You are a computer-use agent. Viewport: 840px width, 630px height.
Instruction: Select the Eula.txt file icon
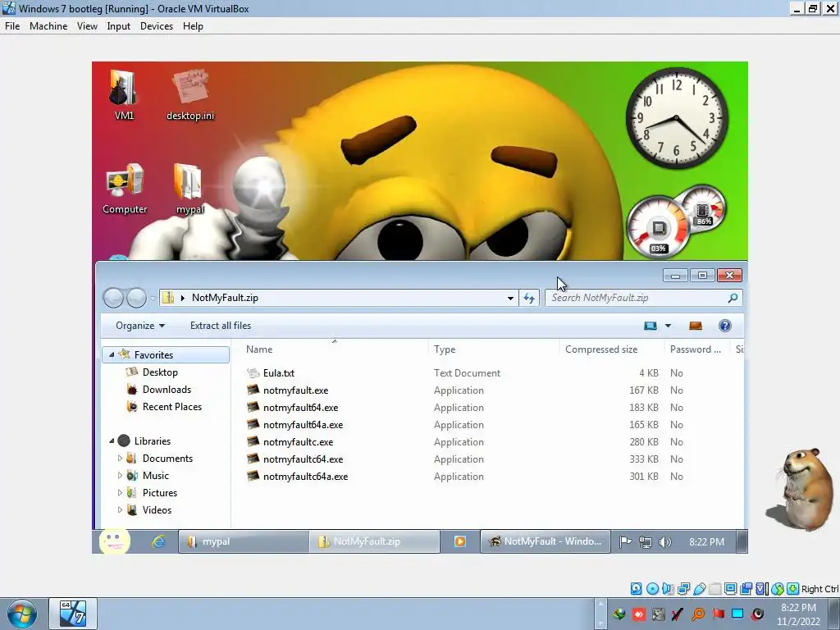[253, 373]
